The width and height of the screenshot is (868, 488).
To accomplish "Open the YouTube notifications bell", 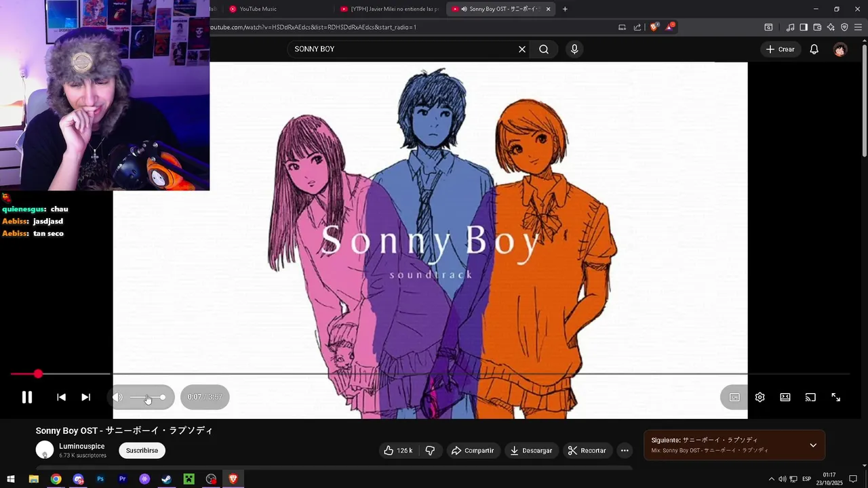I will click(814, 49).
